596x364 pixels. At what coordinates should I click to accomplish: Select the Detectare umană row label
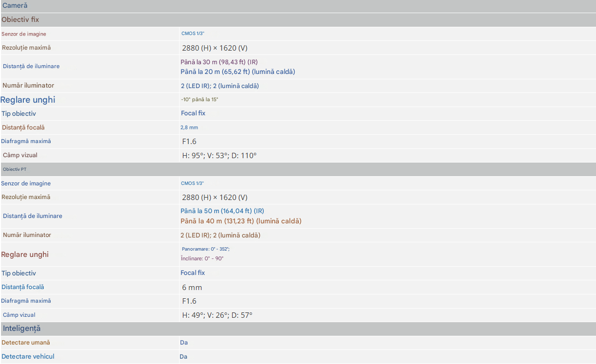pyautogui.click(x=26, y=343)
